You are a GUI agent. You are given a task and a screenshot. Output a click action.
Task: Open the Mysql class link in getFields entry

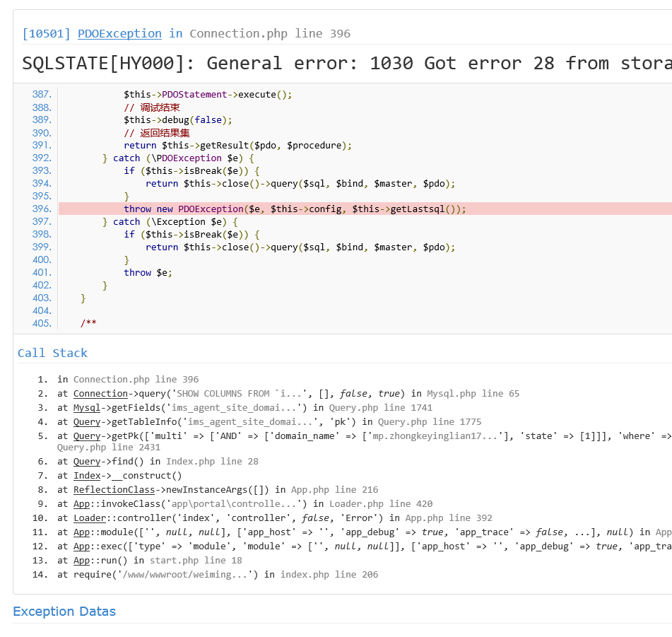(x=87, y=408)
